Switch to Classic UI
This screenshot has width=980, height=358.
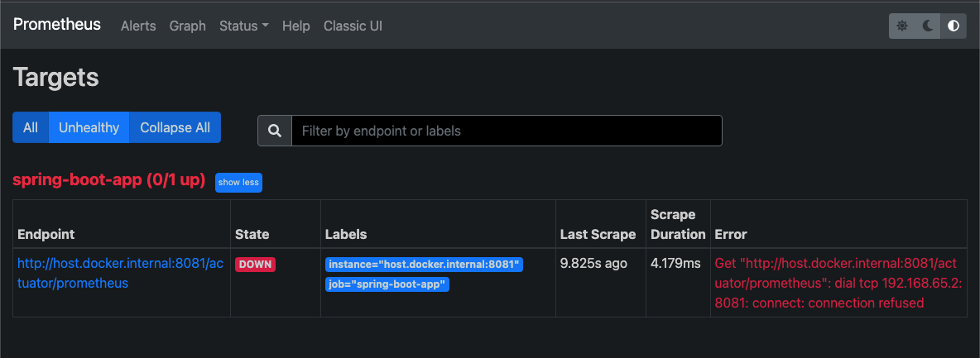(x=353, y=26)
